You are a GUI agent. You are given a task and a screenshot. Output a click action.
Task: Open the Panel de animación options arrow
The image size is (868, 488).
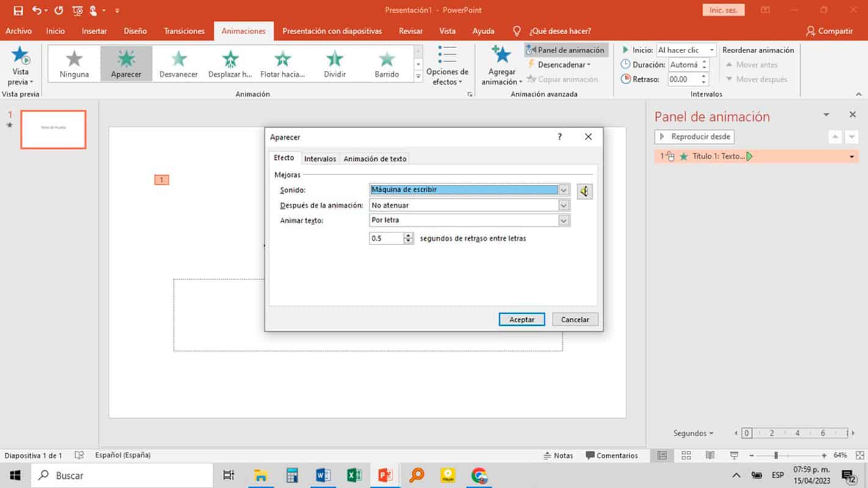pos(826,115)
